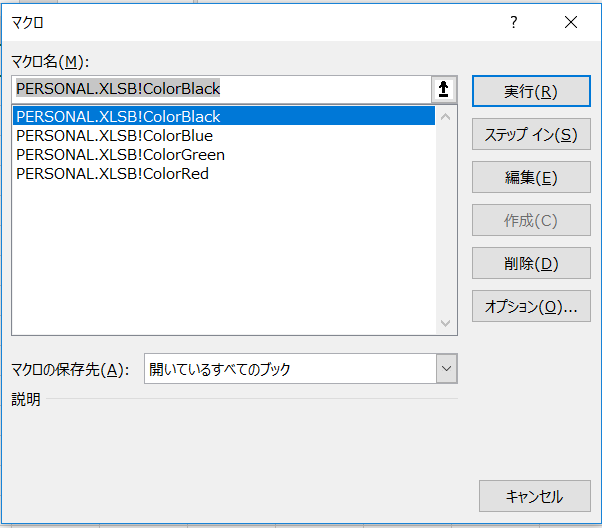Click the greyed-out 作成(C) button
The width and height of the screenshot is (602, 528).
(530, 221)
